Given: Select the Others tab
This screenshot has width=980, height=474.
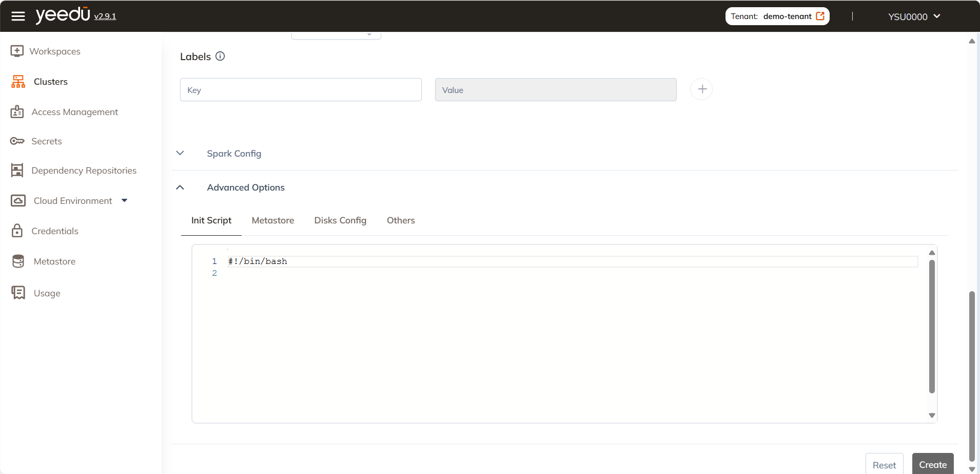Looking at the screenshot, I should point(400,220).
